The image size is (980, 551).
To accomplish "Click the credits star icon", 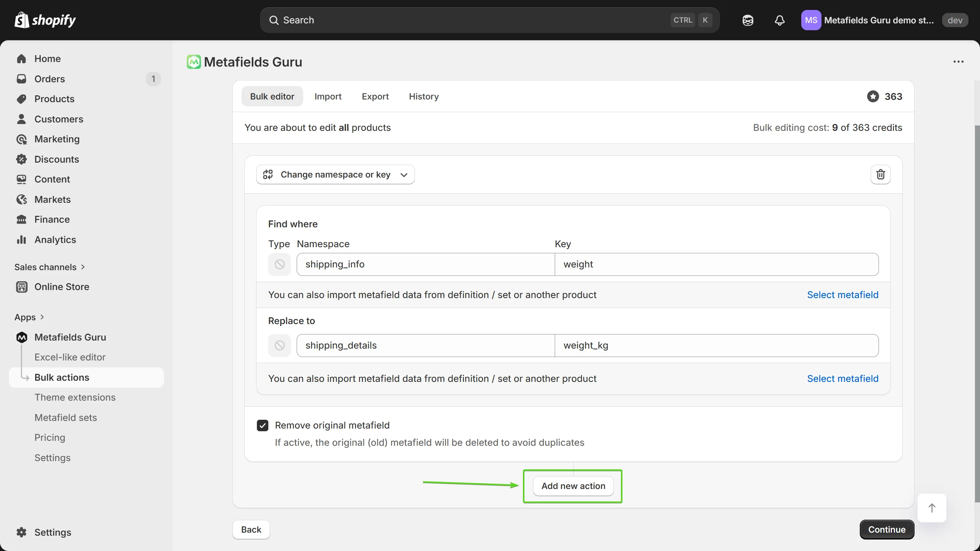I will (x=873, y=96).
